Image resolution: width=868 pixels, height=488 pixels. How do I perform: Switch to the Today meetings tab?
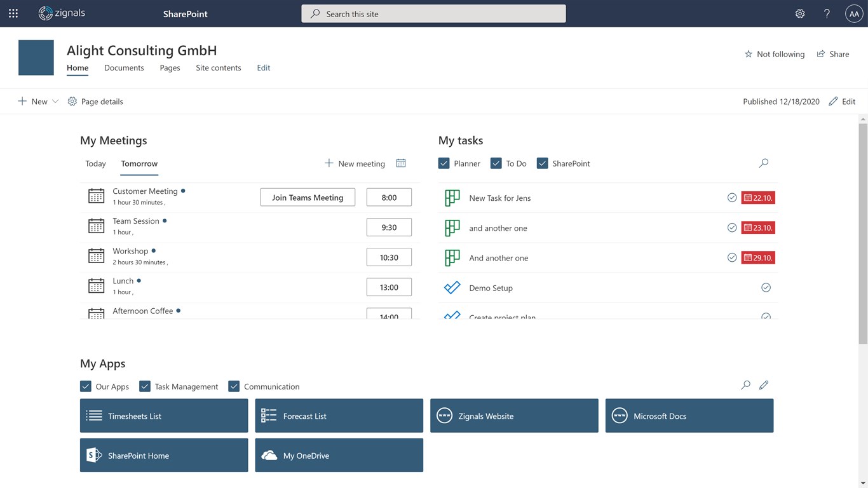pyautogui.click(x=95, y=163)
